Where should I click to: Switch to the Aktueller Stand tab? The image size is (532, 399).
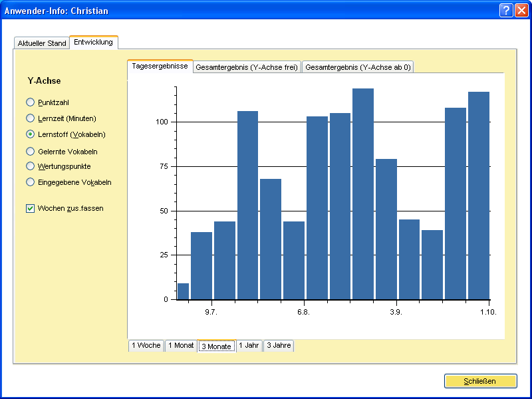[42, 43]
